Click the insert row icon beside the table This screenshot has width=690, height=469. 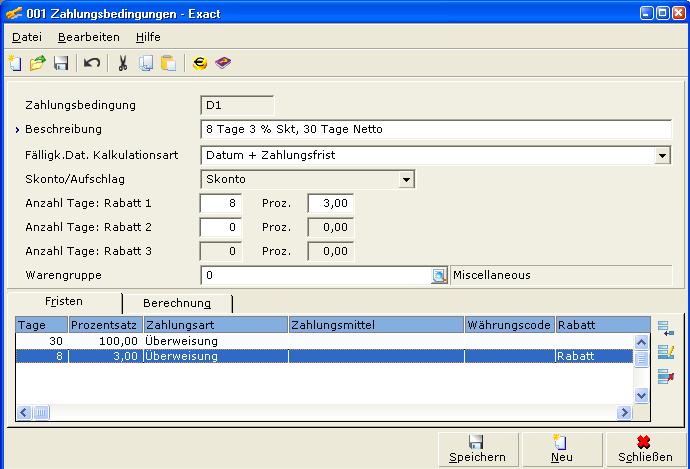(x=666, y=328)
